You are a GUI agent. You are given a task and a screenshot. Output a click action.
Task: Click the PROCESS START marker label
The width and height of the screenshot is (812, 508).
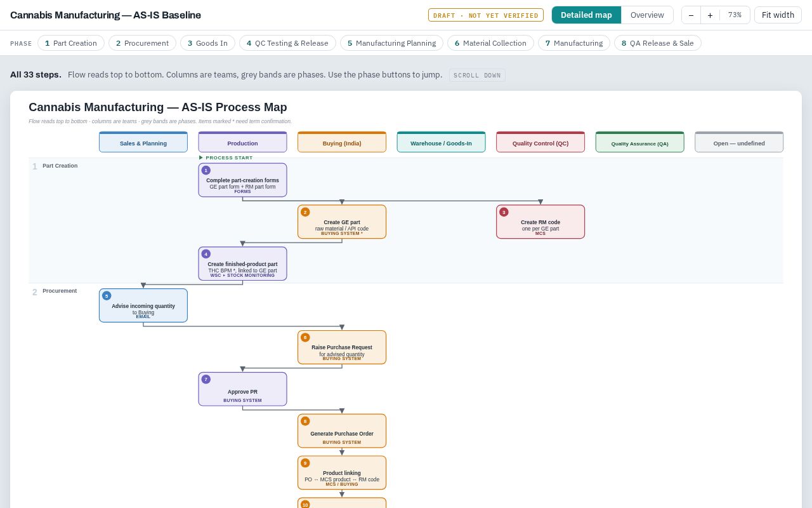pyautogui.click(x=226, y=157)
